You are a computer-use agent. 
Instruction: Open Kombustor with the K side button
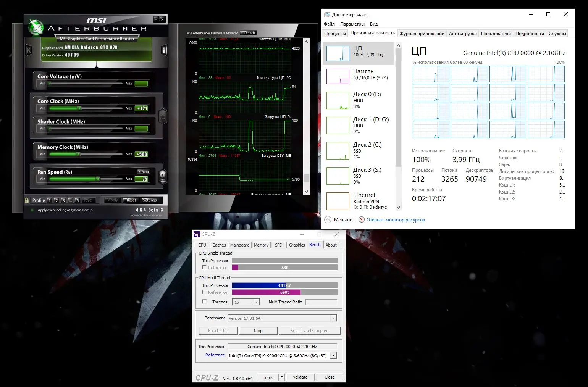tap(29, 50)
